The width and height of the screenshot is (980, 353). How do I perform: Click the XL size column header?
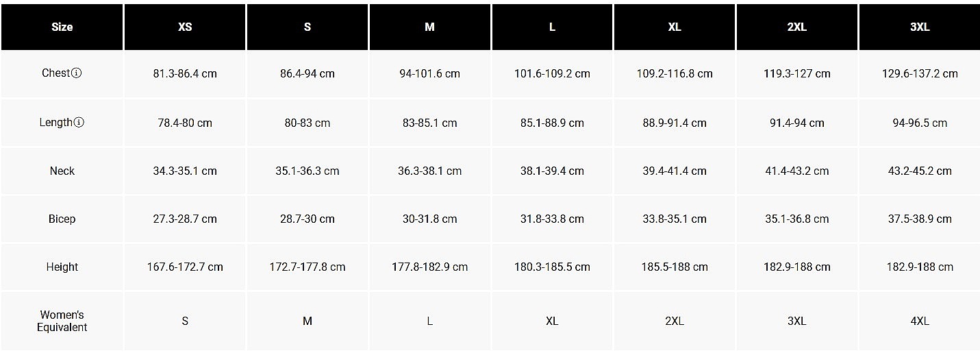coord(675,27)
